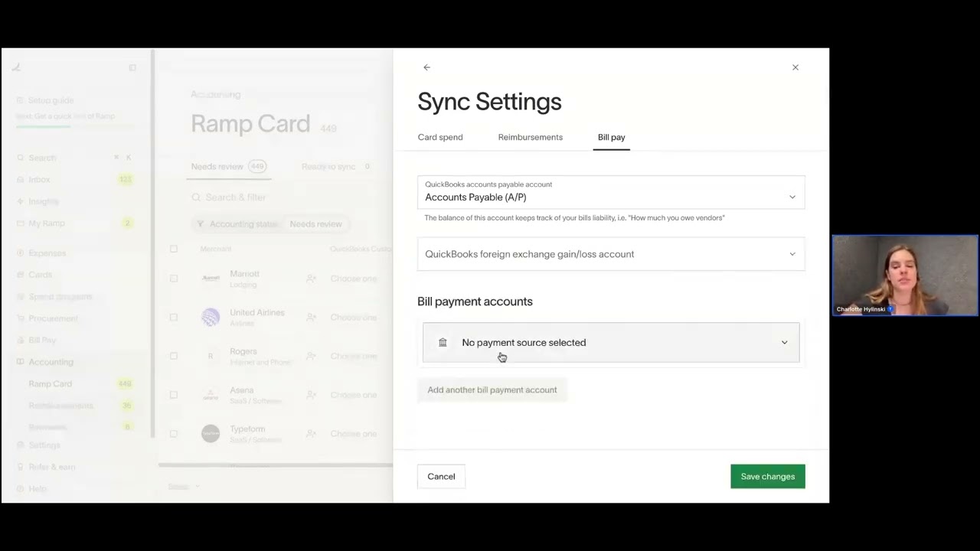
Task: Click the Marriott merchant logo
Action: point(211,279)
